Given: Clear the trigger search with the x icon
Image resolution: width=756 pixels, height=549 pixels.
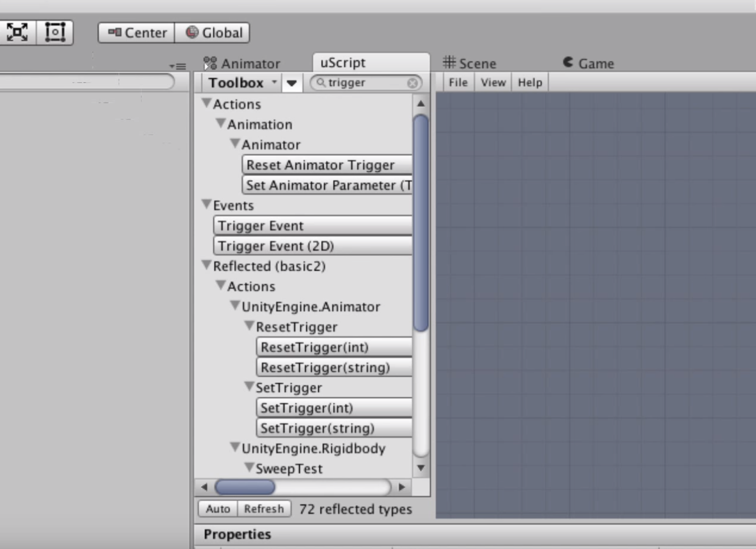Looking at the screenshot, I should [x=412, y=83].
